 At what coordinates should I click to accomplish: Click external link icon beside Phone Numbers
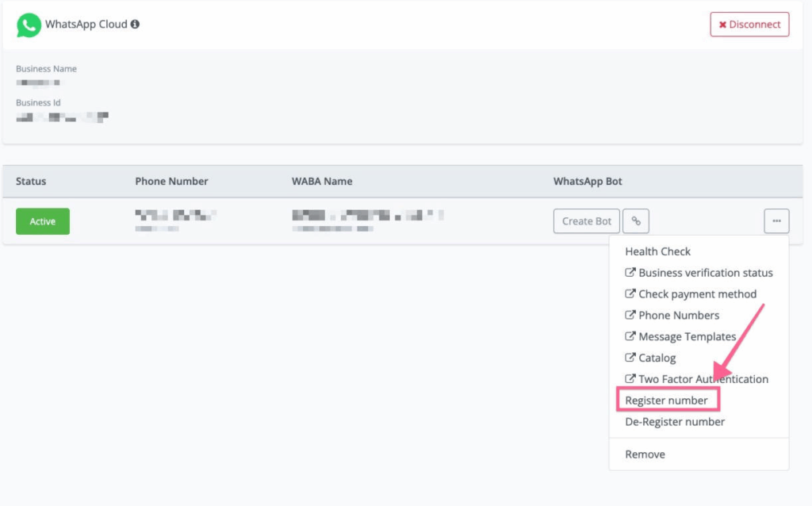(630, 316)
